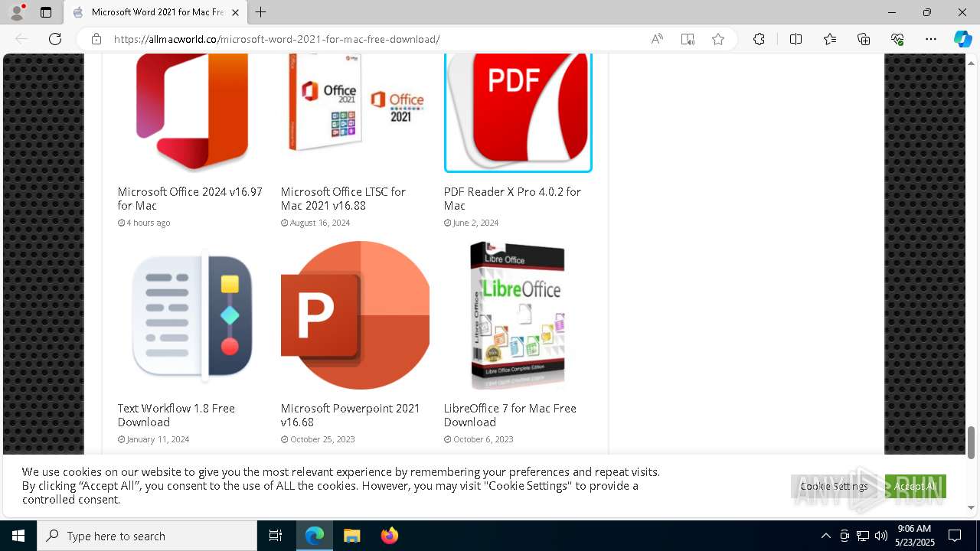The height and width of the screenshot is (551, 980).
Task: Open Collections icon
Action: [864, 39]
